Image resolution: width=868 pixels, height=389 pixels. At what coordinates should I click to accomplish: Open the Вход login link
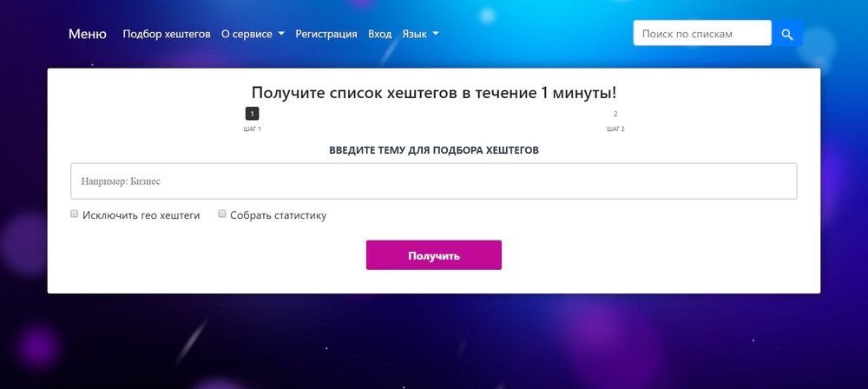tap(380, 34)
